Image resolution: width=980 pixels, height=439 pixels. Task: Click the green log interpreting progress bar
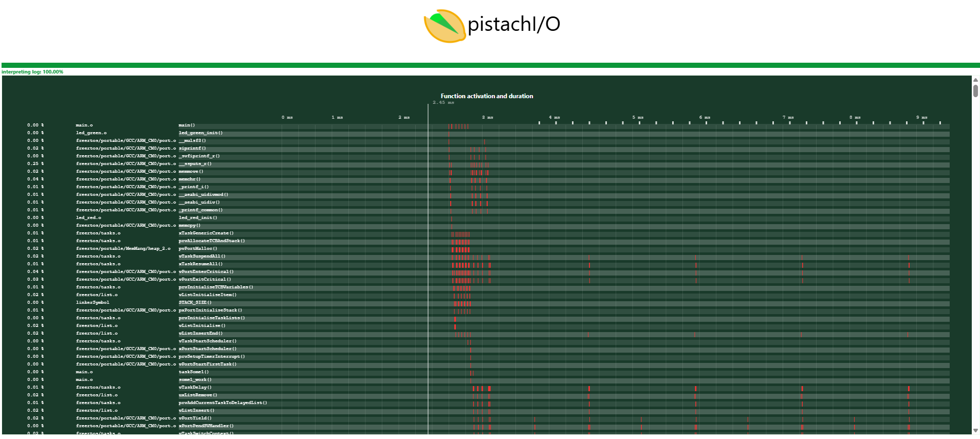coord(490,65)
